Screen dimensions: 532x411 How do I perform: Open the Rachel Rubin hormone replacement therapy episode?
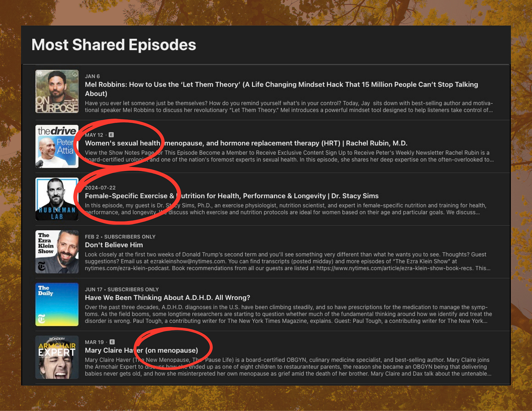[x=246, y=143]
